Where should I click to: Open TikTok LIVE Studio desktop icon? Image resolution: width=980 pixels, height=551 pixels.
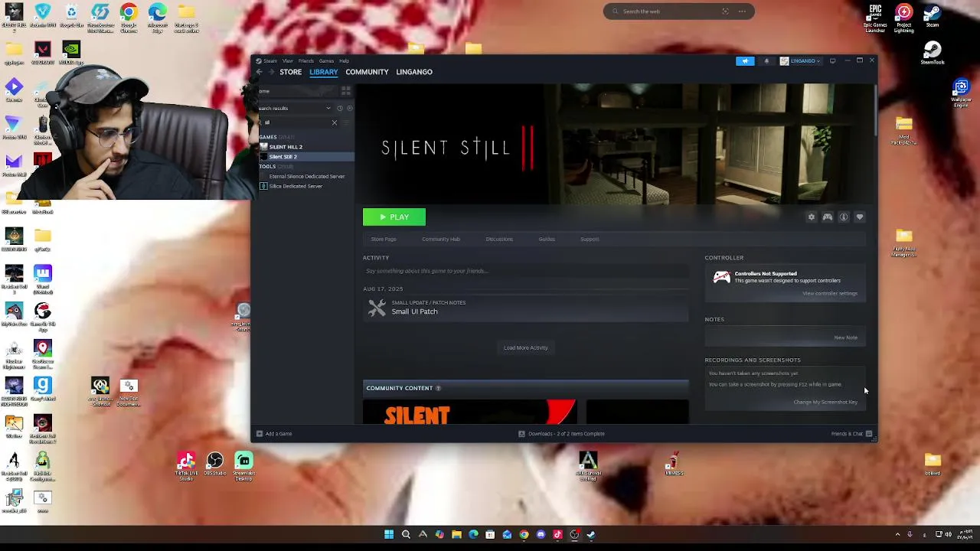(x=186, y=465)
